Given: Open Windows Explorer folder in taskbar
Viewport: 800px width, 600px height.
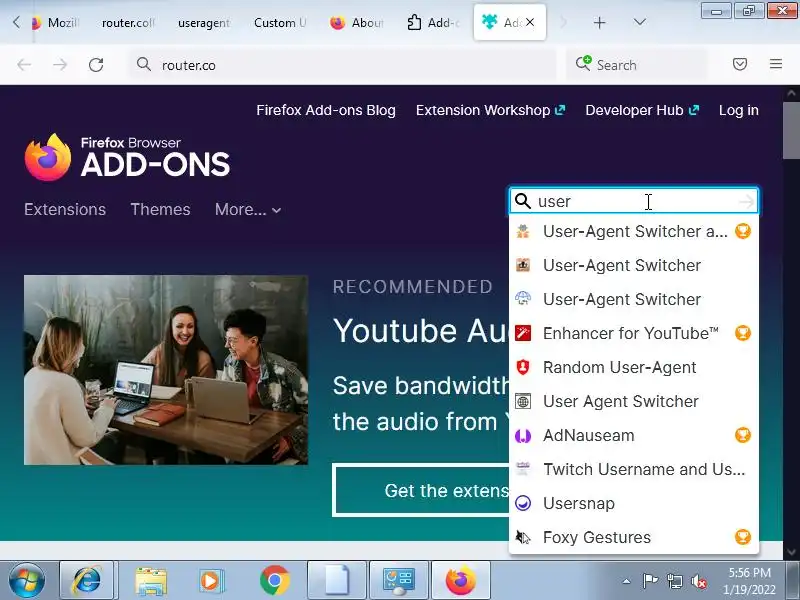Looking at the screenshot, I should pos(151,581).
